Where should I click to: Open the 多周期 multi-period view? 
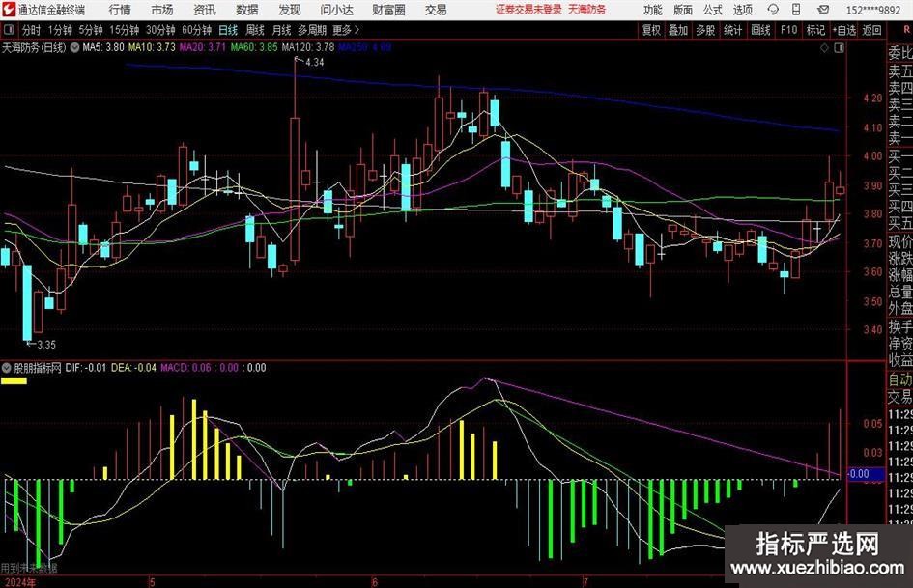312,30
